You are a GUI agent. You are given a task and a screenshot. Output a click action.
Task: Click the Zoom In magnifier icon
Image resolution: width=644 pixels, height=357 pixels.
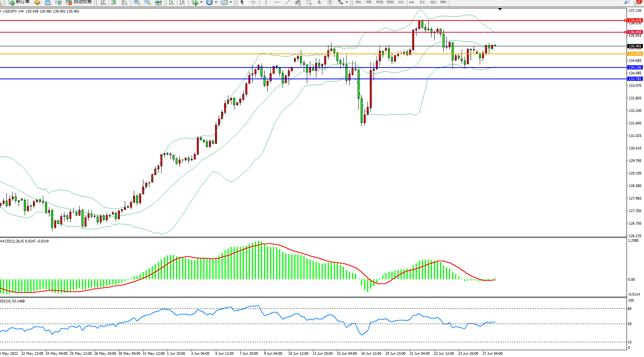coord(137,2)
